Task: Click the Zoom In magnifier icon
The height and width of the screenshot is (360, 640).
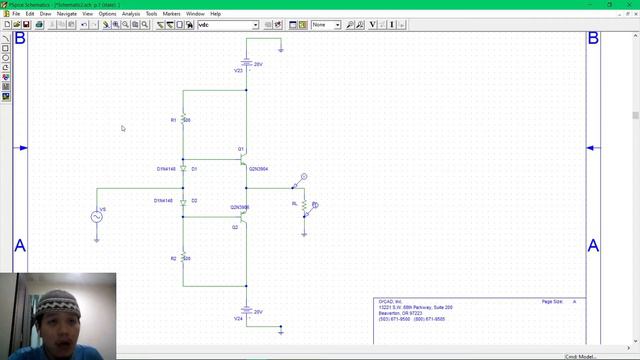Action: pos(116,25)
